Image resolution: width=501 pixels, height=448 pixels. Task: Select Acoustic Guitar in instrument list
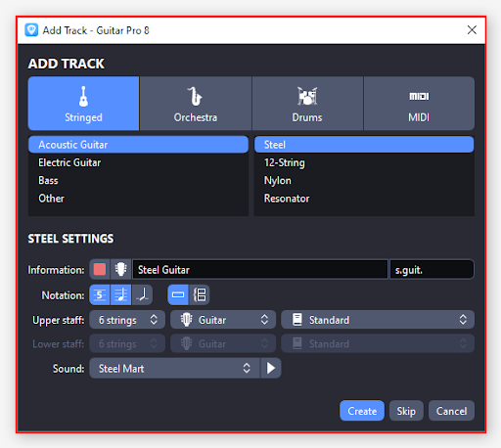[138, 145]
